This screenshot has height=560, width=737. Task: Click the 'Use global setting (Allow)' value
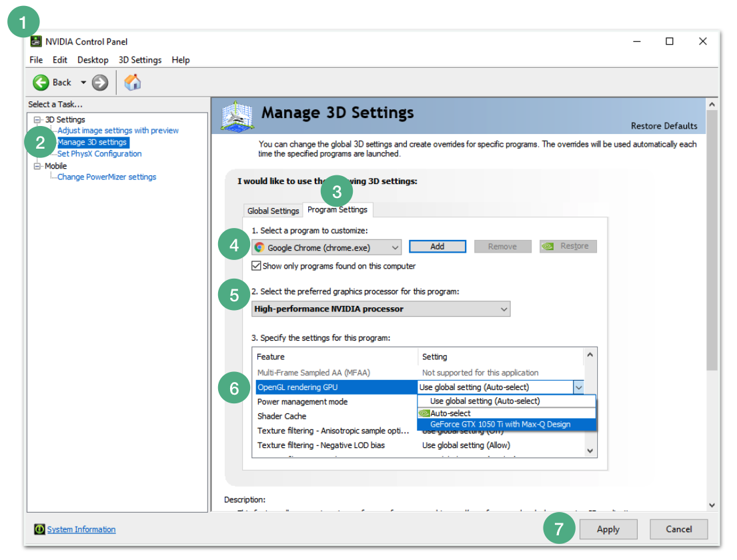[466, 445]
